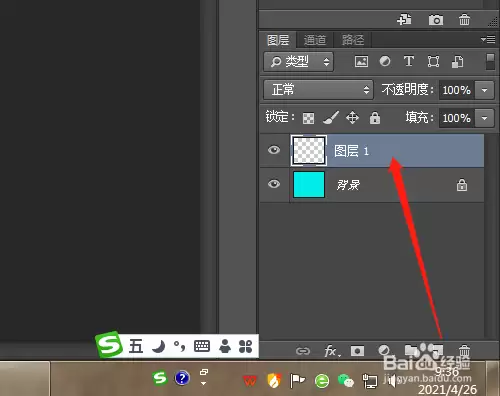Add a layer mask button

point(357,351)
